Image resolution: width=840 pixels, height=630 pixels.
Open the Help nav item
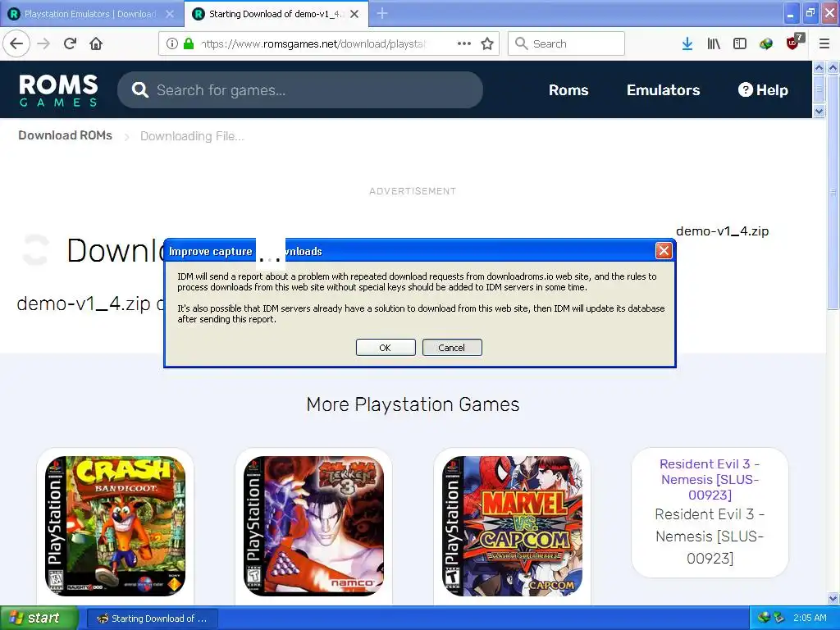[763, 90]
